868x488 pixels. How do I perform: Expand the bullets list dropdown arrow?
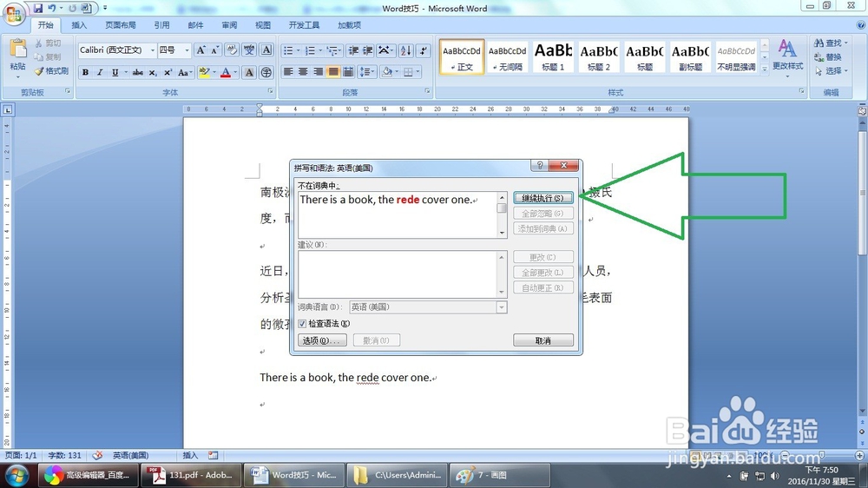[299, 50]
